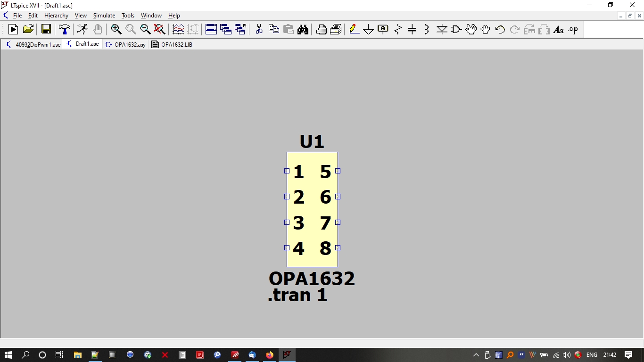Screen dimensions: 644x362
Task: Open the Simulate menu
Action: point(104,16)
